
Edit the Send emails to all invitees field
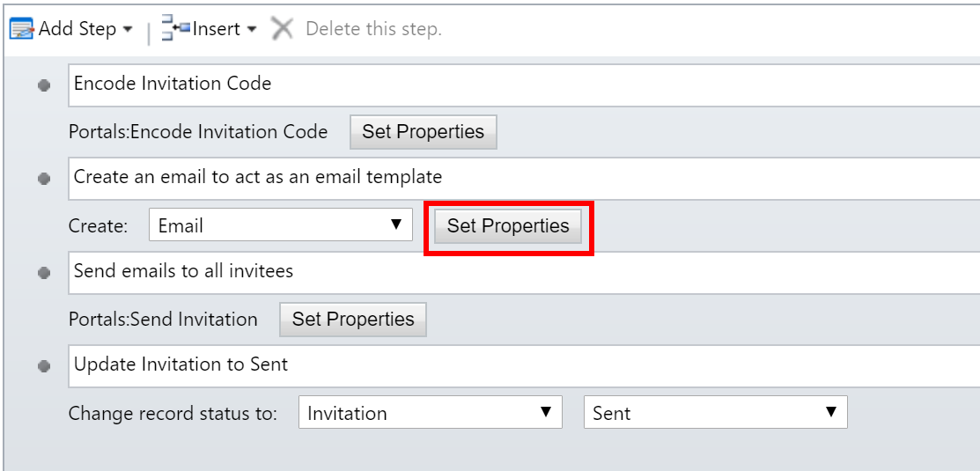click(524, 272)
